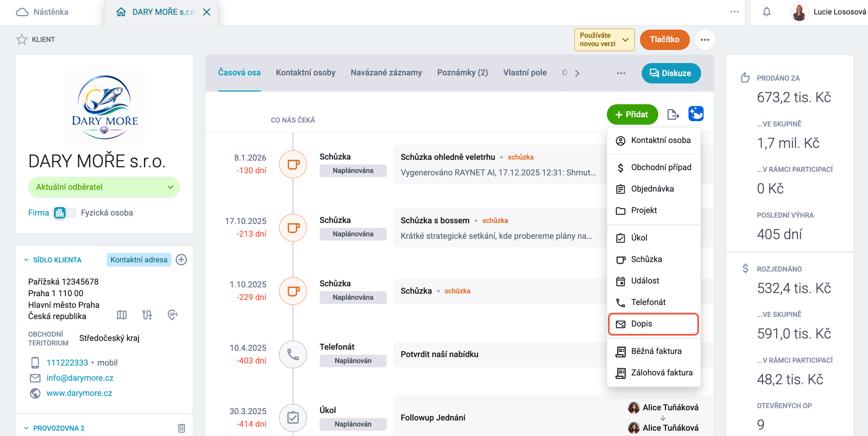Viewport: 868px width, 436px height.
Task: Add new address with plus circle icon
Action: (181, 260)
